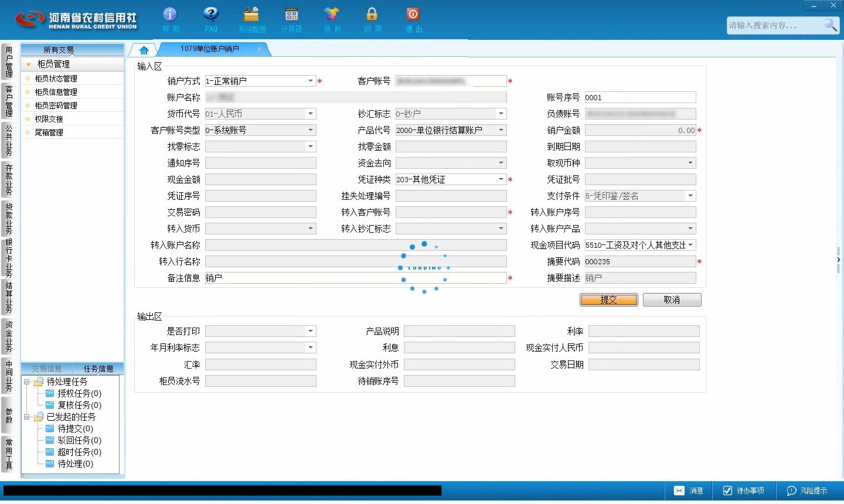
Task: Select 超时任务(0) in the task tree
Action: pos(79,452)
